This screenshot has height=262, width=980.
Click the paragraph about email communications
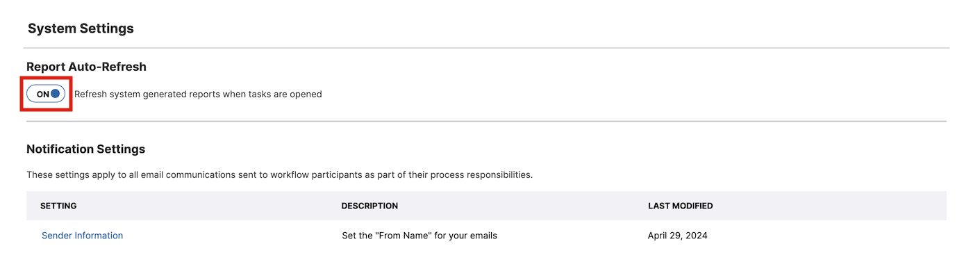click(x=279, y=174)
